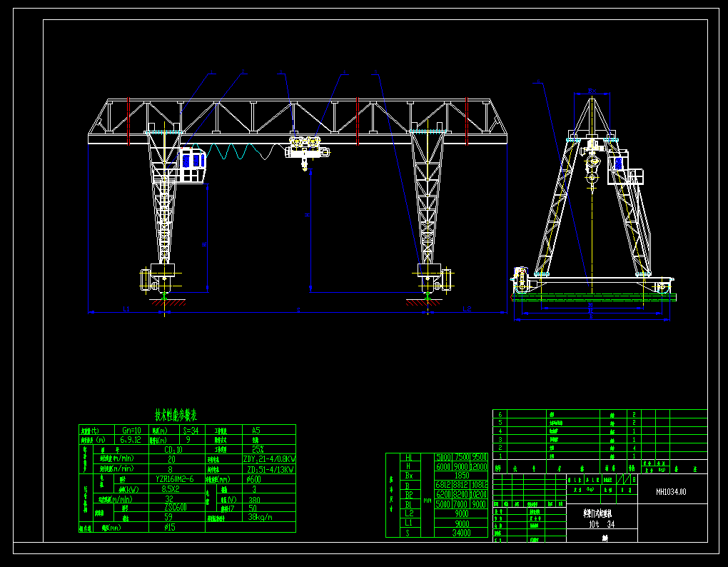Select the YZR160M2-6 motor model
Viewport: 728px width, 567px height.
point(175,478)
